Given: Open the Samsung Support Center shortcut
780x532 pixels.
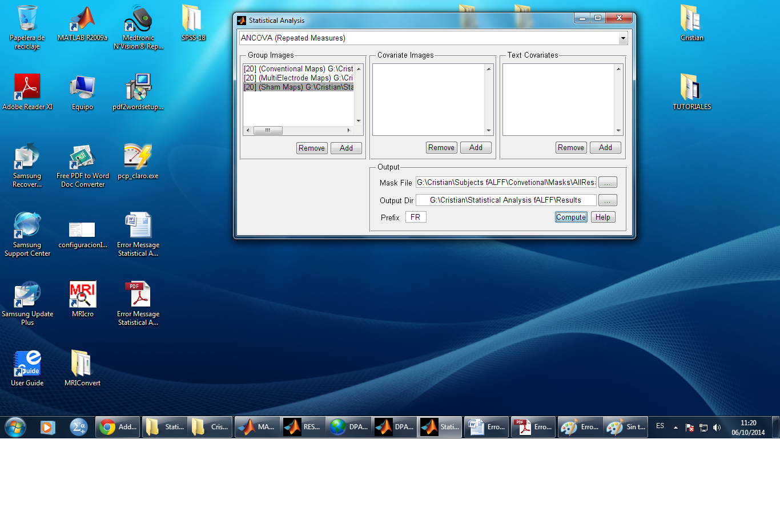Looking at the screenshot, I should (x=27, y=234).
